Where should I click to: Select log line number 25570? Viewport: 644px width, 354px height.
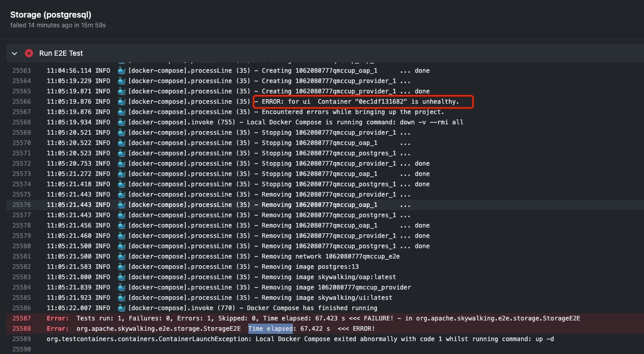click(x=22, y=143)
